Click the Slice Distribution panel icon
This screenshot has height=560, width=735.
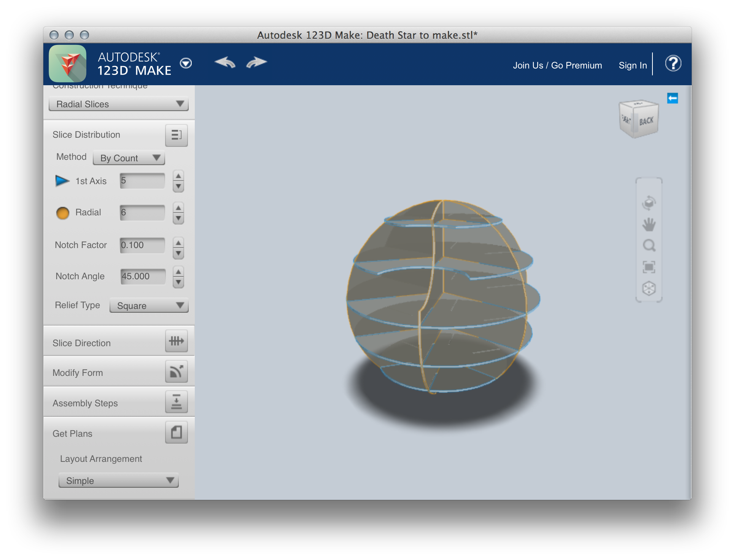[176, 135]
